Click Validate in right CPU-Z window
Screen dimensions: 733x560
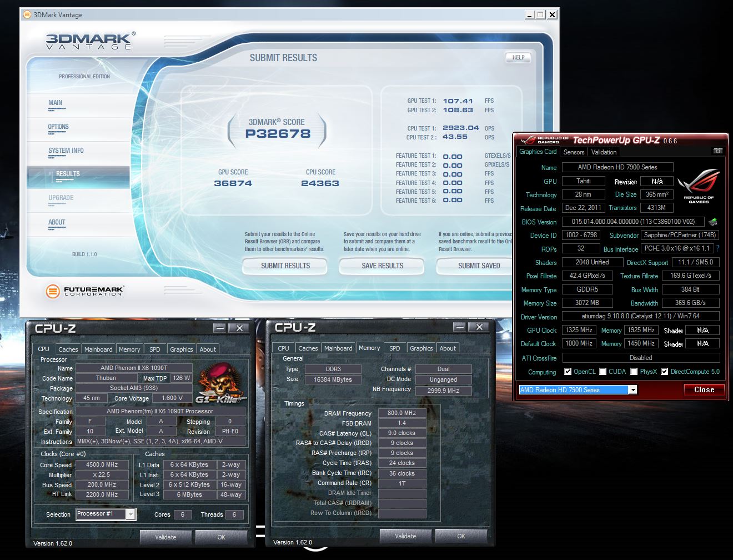tap(405, 536)
